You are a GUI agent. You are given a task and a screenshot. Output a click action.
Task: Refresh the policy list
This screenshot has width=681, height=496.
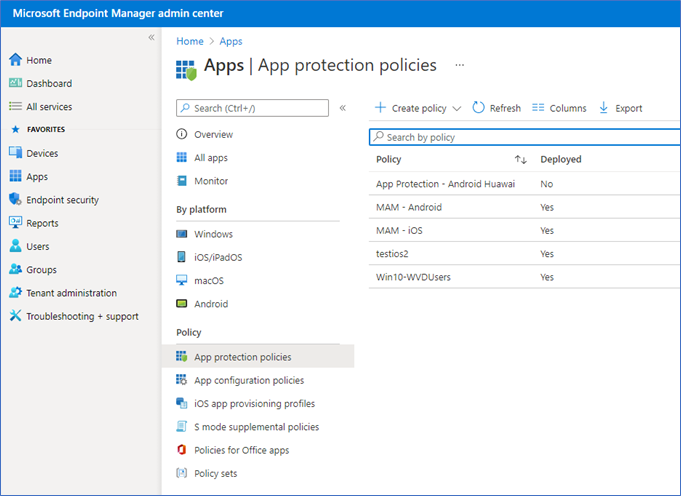pos(496,108)
